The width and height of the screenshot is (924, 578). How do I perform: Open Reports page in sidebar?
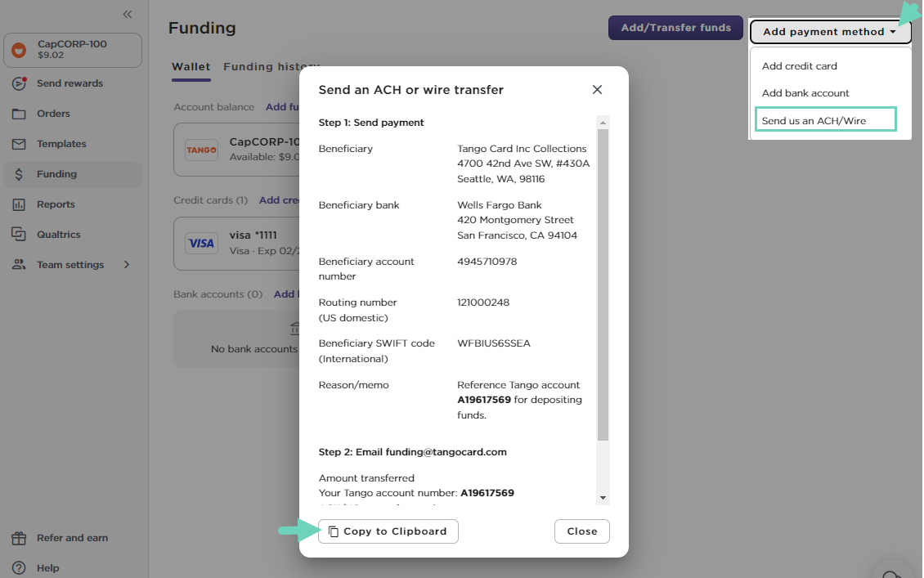[x=56, y=204]
